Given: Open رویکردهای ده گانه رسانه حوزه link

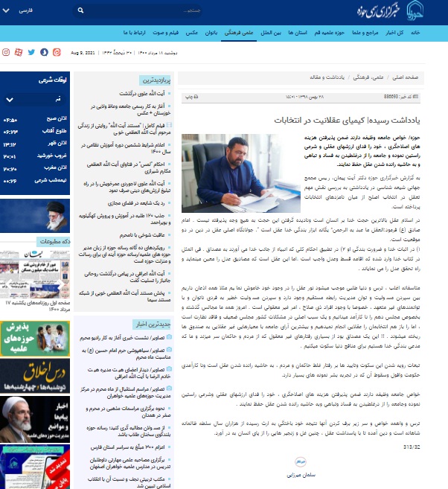Looking at the screenshot, I should pos(124,254).
